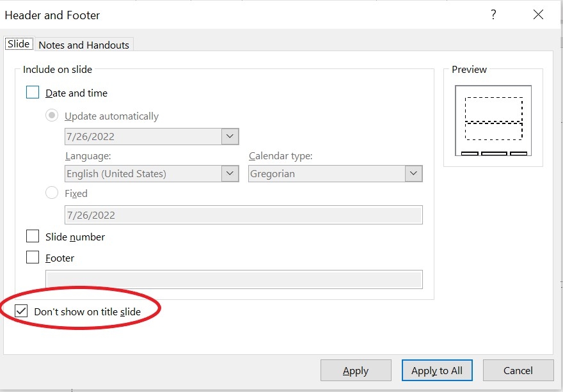Image resolution: width=563 pixels, height=392 pixels.
Task: Select the Slide tab
Action: 19,43
